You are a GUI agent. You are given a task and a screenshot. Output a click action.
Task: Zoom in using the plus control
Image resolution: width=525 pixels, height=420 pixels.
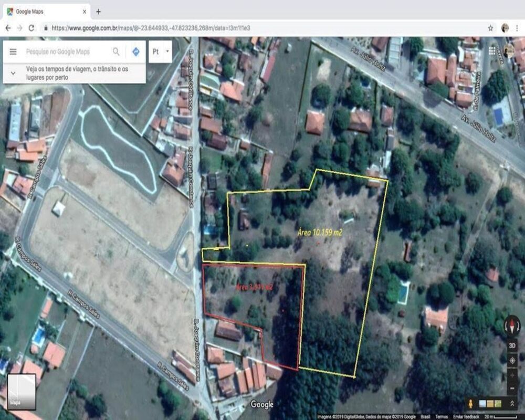point(512,376)
